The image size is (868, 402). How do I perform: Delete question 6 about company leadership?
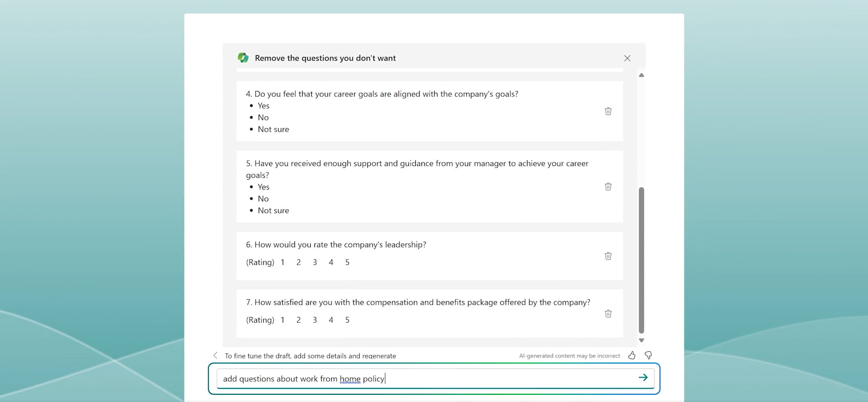[608, 256]
